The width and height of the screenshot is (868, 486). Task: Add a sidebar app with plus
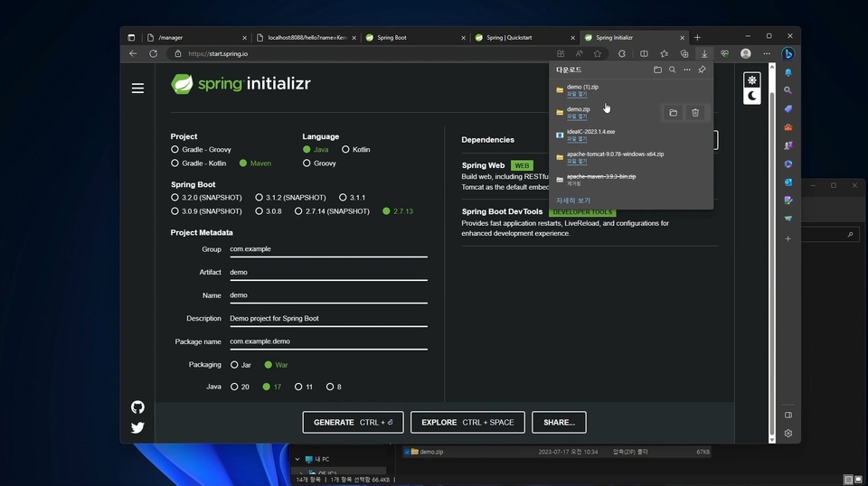[x=788, y=238]
